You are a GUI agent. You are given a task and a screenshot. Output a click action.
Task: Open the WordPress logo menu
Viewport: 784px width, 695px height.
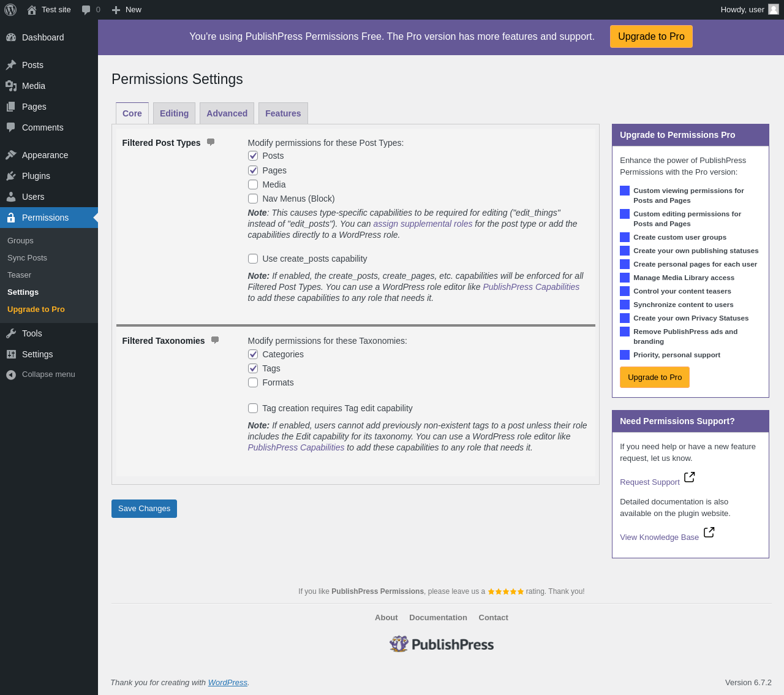point(10,10)
